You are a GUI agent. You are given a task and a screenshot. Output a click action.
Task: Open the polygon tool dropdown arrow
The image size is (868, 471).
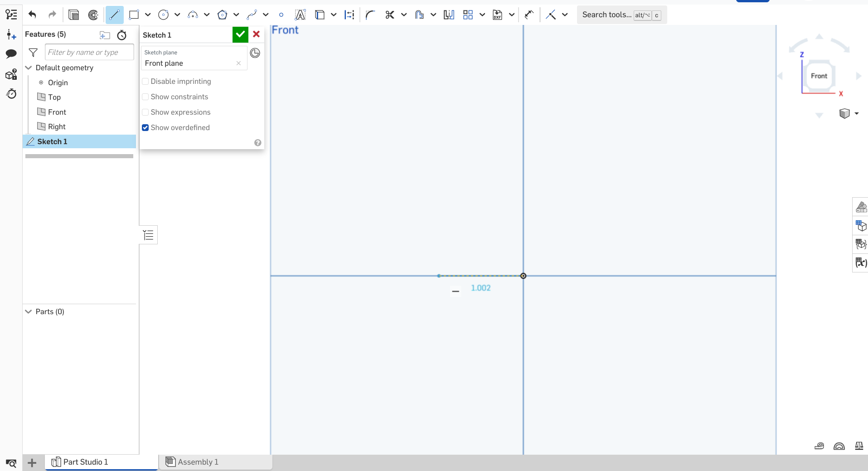236,15
